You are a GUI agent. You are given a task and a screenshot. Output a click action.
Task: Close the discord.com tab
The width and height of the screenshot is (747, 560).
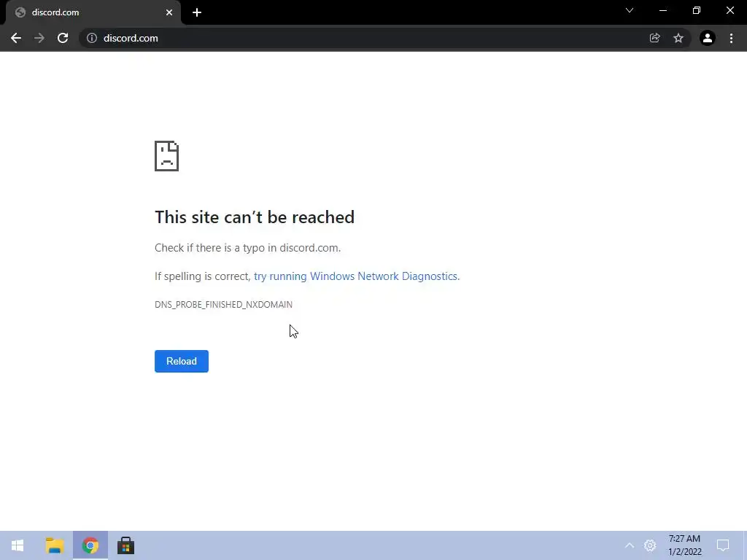click(x=169, y=12)
